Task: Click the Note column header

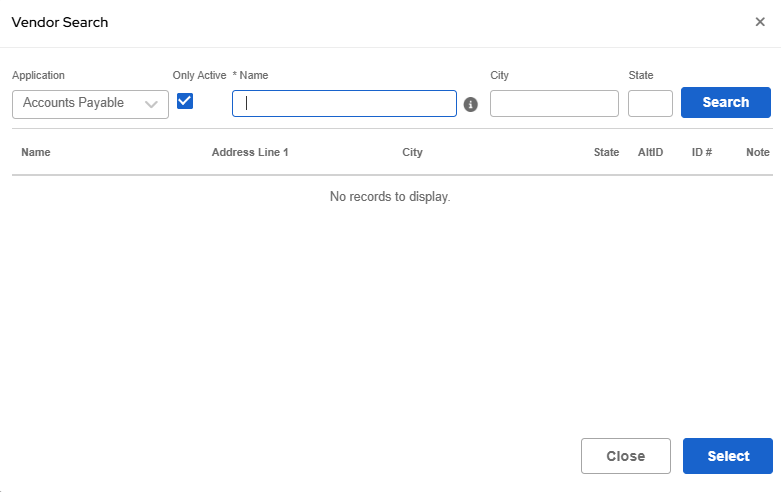Action: (757, 153)
